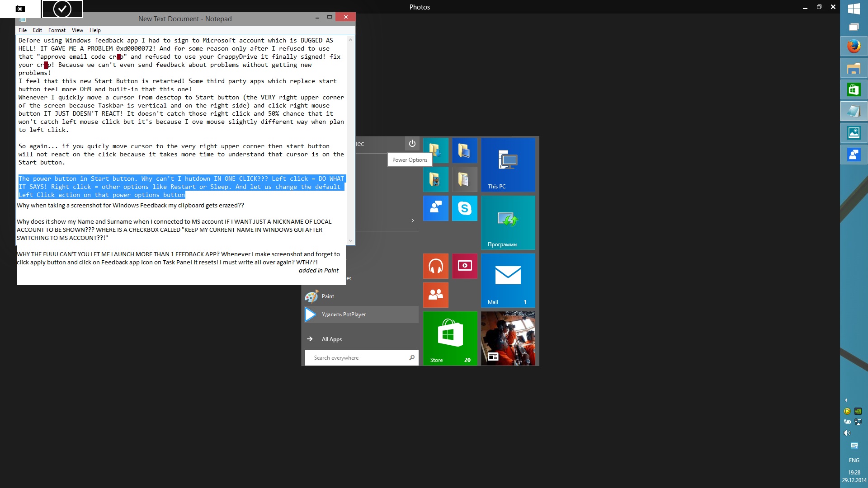Click ENG language indicator
Screen dimensions: 868x488
click(854, 460)
